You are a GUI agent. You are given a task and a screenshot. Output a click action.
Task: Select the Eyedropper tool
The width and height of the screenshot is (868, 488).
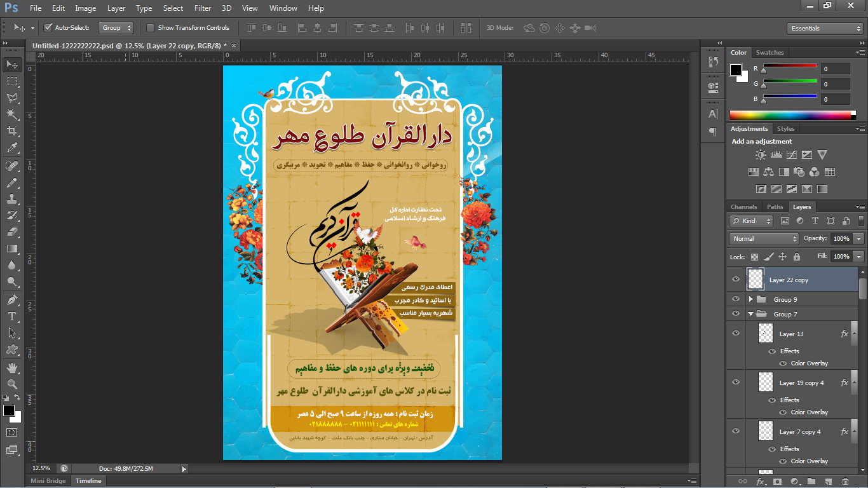click(x=11, y=148)
